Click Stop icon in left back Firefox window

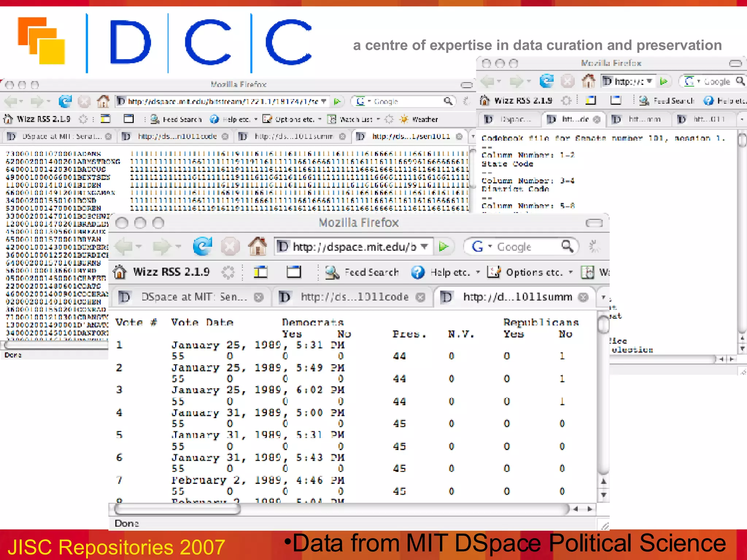[x=84, y=102]
